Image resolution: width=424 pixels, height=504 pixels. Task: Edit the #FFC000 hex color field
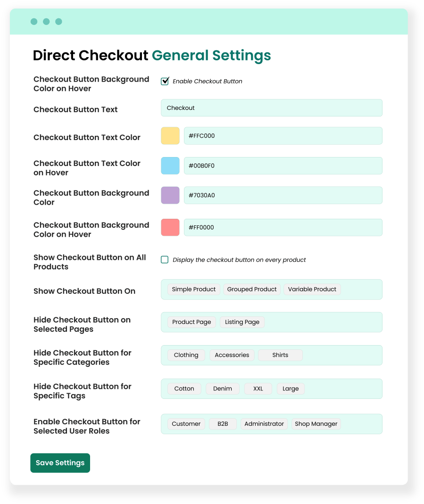tap(283, 136)
